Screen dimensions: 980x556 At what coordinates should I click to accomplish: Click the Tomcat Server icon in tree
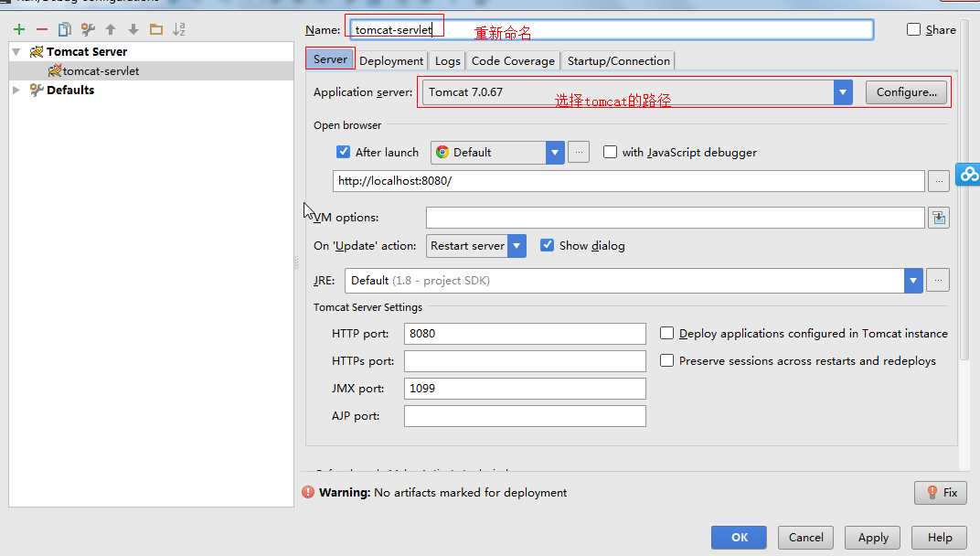37,51
